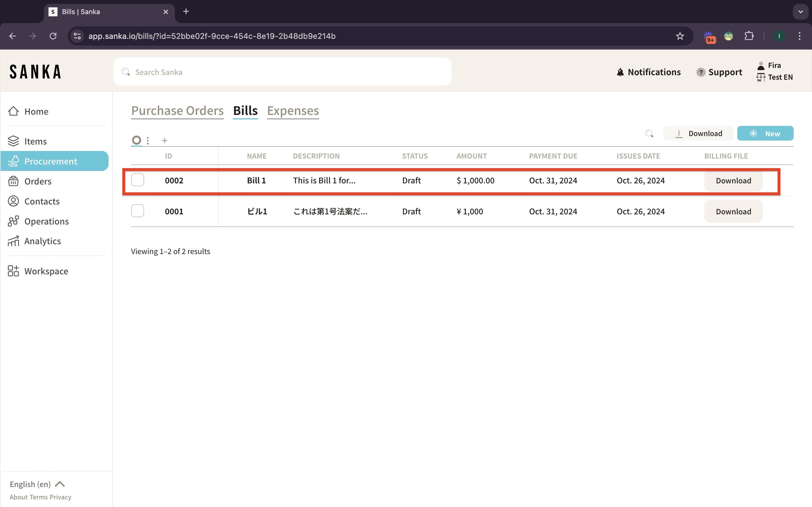Open the Analytics chart icon
The height and width of the screenshot is (507, 812).
[x=14, y=241]
